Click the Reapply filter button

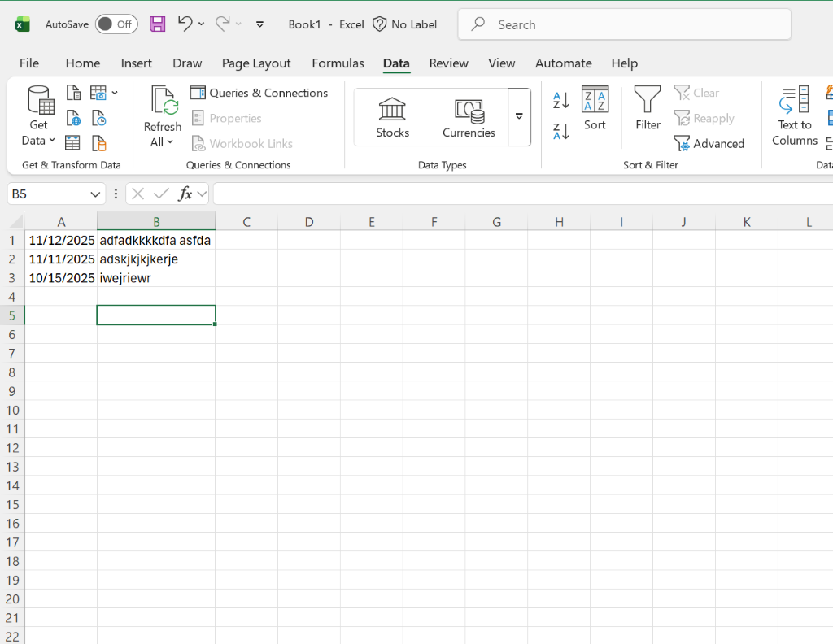704,118
